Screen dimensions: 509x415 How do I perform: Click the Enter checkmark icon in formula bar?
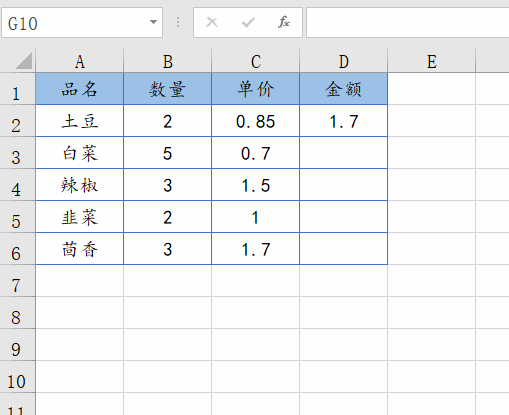[x=248, y=22]
